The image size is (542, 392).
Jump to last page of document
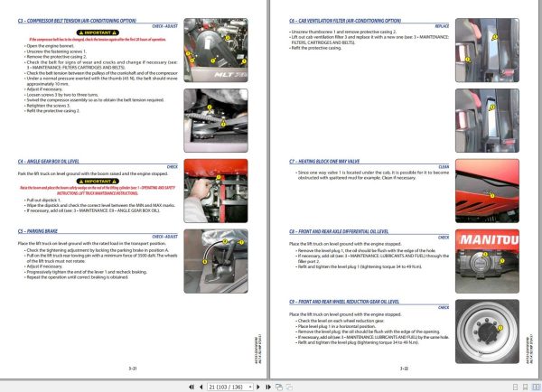[x=268, y=387]
